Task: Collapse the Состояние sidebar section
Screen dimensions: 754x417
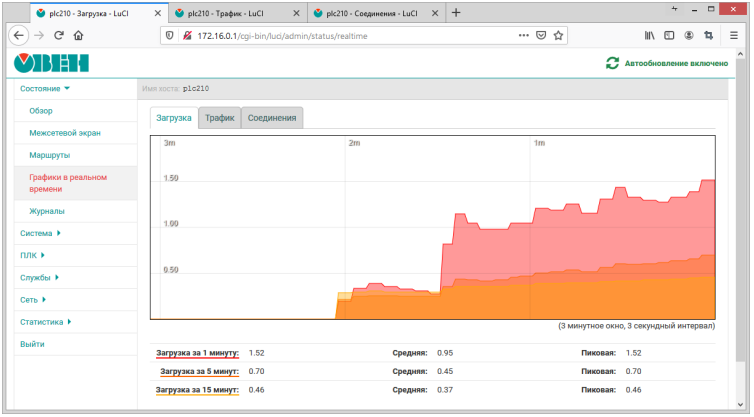Action: [x=45, y=88]
